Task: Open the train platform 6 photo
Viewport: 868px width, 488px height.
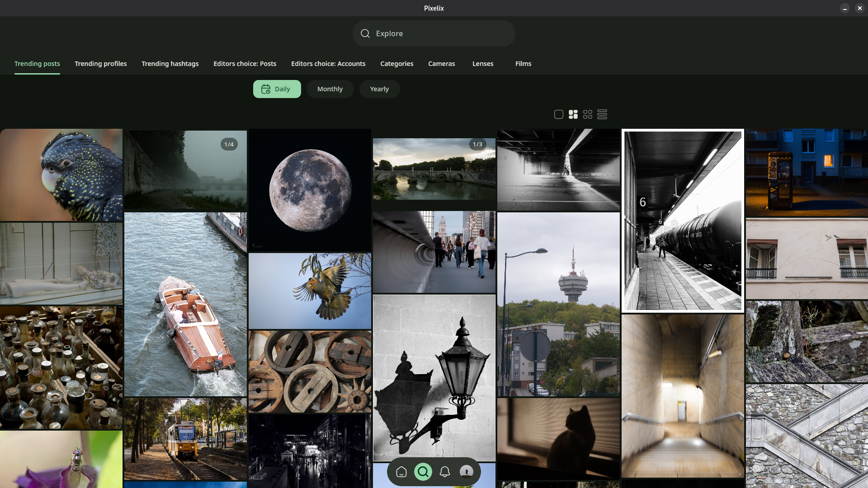Action: pos(683,221)
